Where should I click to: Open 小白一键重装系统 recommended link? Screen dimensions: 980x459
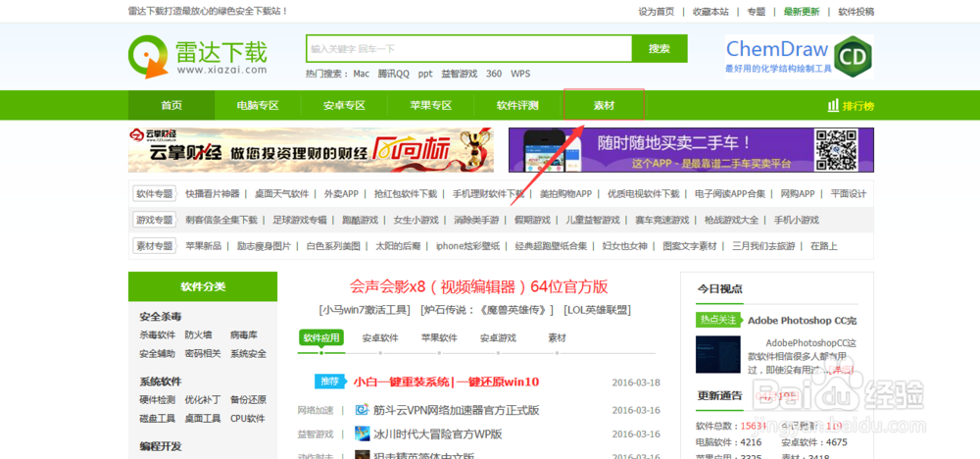[446, 382]
